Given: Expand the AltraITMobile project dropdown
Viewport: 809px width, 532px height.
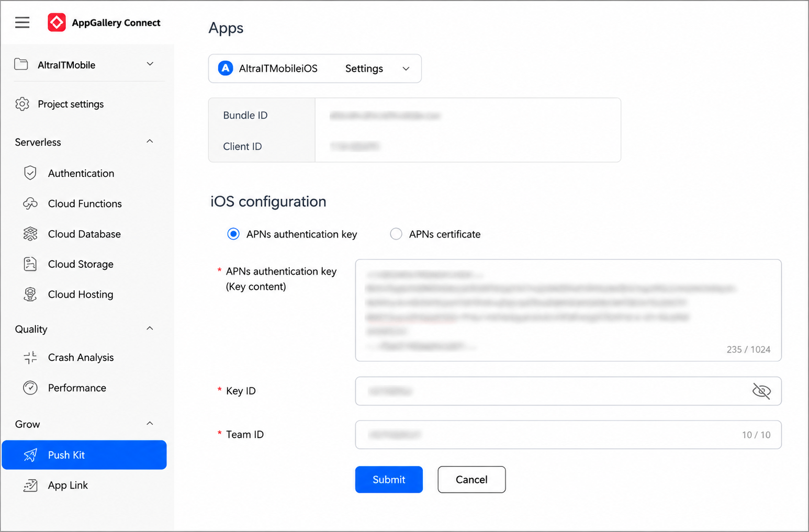Looking at the screenshot, I should pyautogui.click(x=150, y=64).
